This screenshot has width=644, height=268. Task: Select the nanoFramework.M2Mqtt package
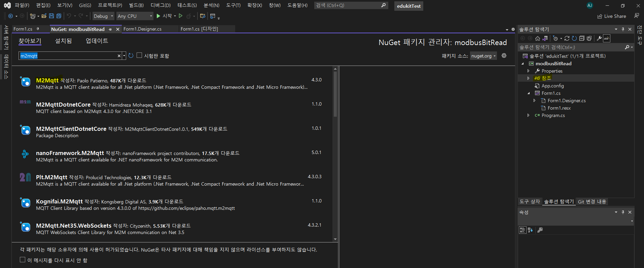click(172, 156)
